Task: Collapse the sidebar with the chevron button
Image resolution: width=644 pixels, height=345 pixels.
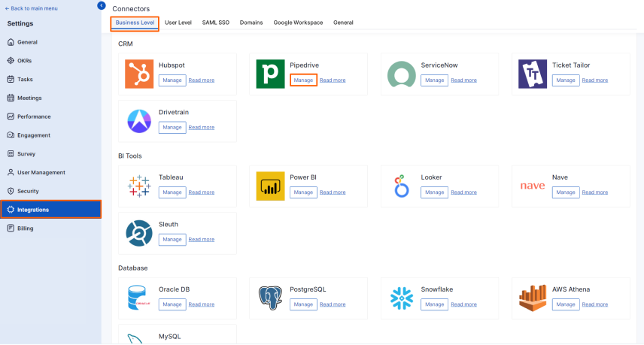Action: (102, 5)
